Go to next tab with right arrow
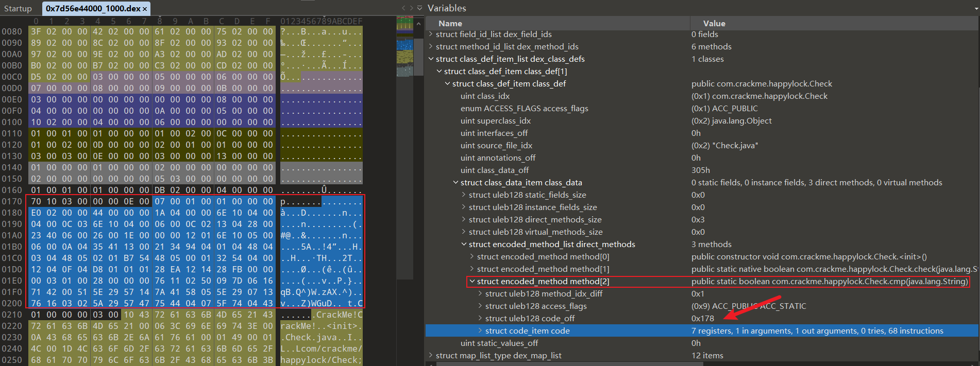The image size is (980, 366). [411, 8]
